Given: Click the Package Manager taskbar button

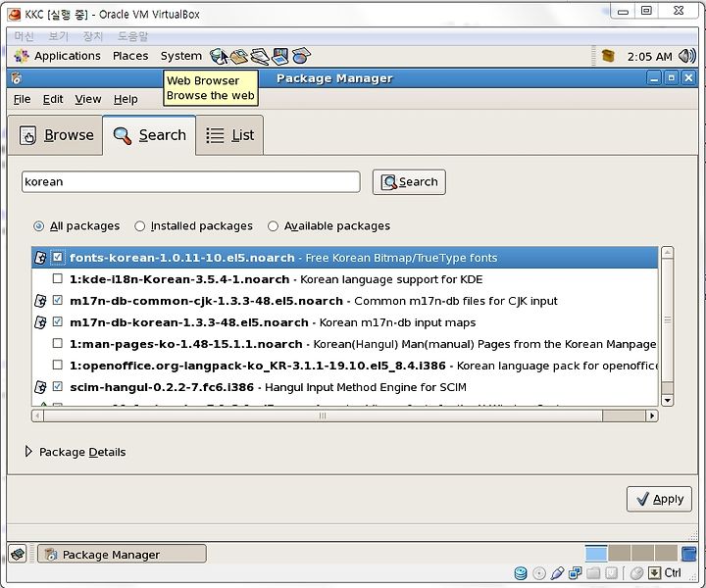Looking at the screenshot, I should point(122,554).
